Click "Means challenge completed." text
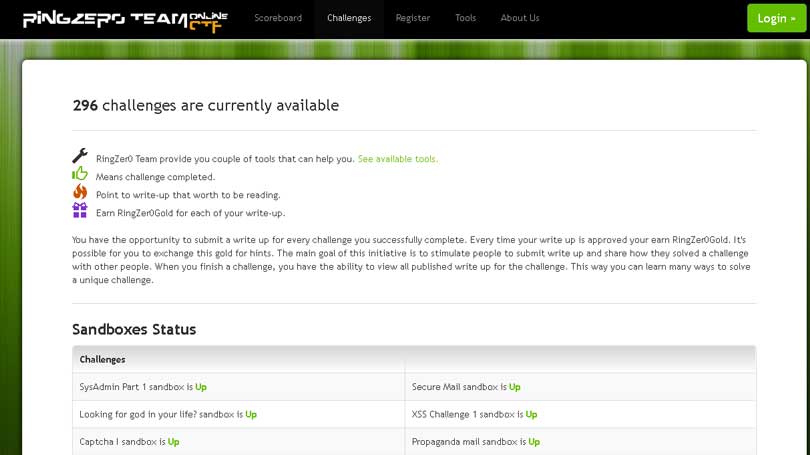810x455 pixels. click(155, 177)
